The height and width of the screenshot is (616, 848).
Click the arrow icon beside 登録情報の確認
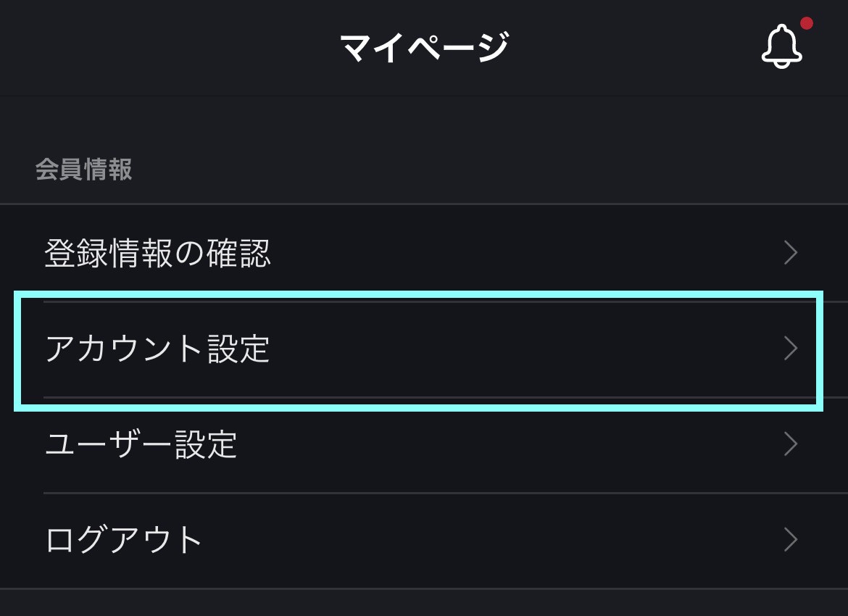tap(791, 253)
